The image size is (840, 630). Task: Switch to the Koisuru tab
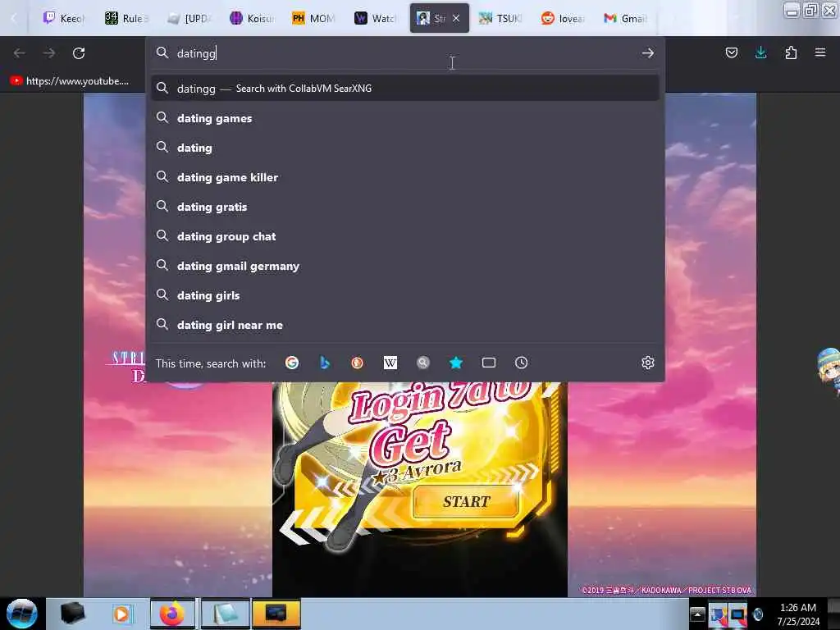(251, 18)
